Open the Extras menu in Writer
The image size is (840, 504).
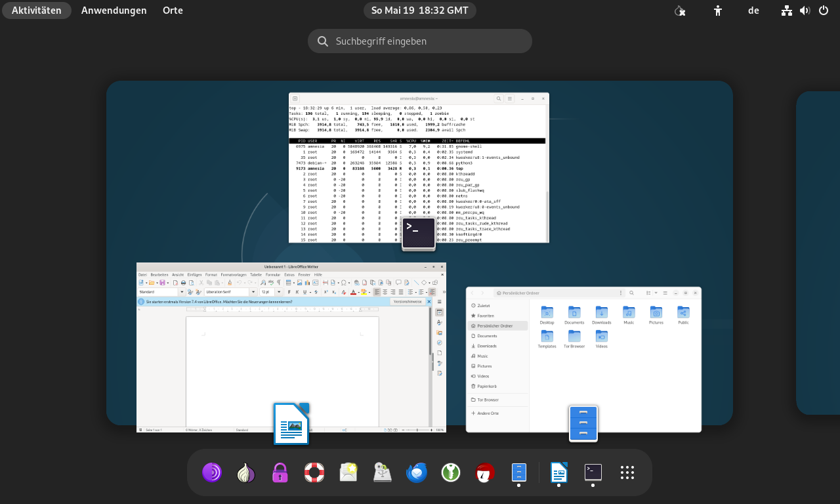[289, 274]
